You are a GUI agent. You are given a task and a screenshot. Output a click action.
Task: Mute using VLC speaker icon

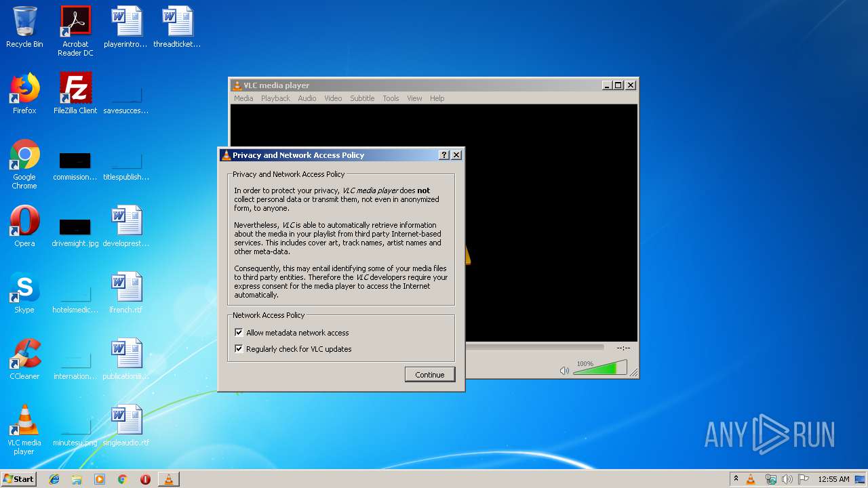point(564,371)
